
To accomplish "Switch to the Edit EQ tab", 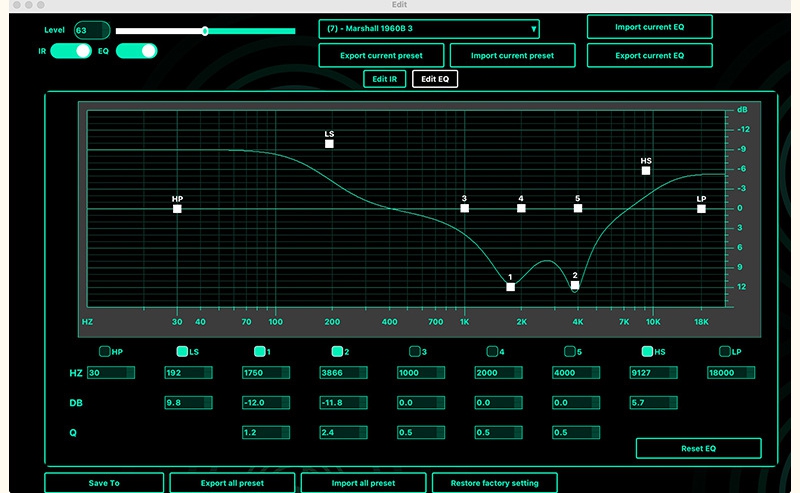I will point(435,79).
